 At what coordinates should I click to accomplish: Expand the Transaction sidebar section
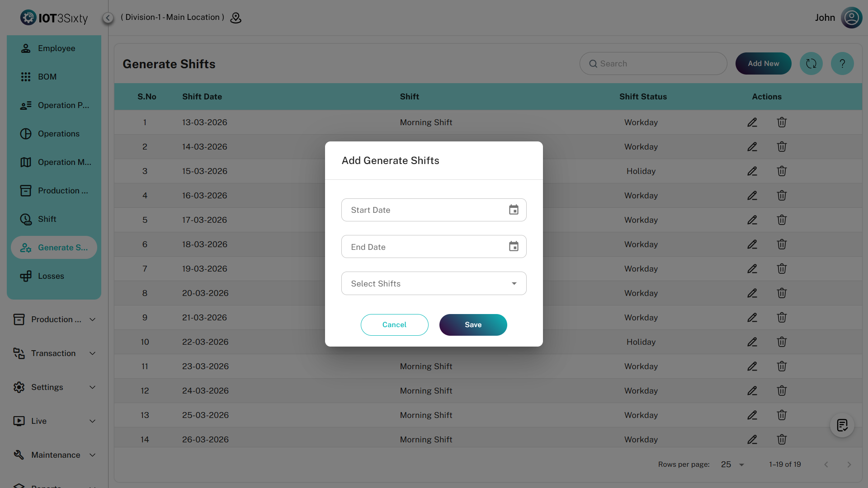[54, 353]
